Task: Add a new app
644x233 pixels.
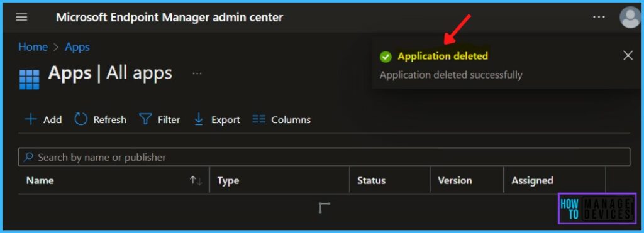Action: (x=43, y=120)
